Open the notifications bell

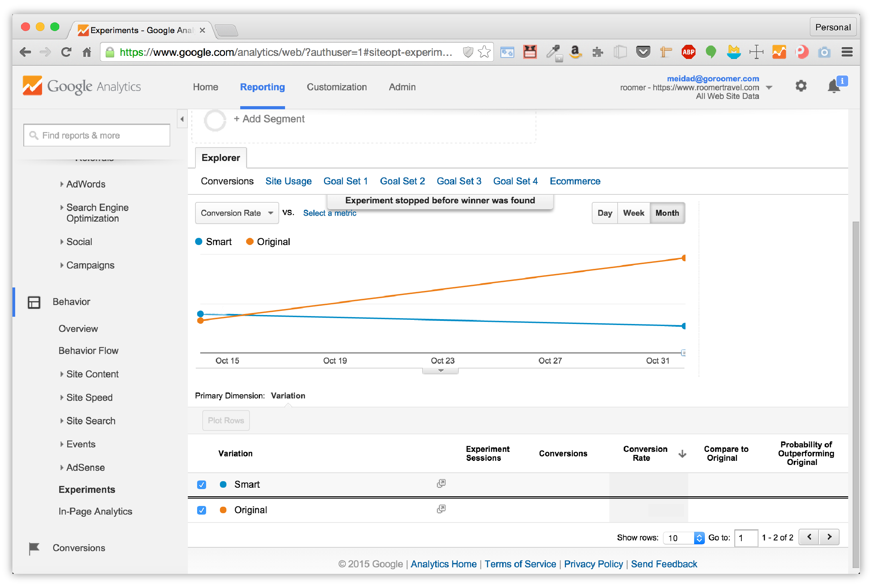[x=833, y=86]
